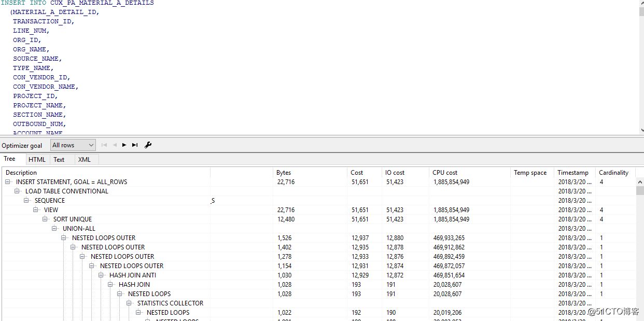Collapse the HASH JOIN node
Viewport: 644px width, 321px height.
click(110, 285)
